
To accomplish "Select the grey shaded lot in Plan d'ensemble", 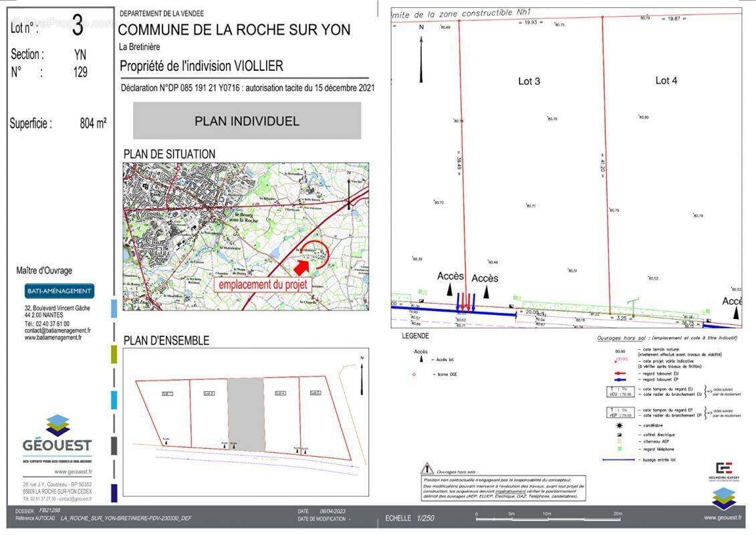I will pyautogui.click(x=245, y=413).
